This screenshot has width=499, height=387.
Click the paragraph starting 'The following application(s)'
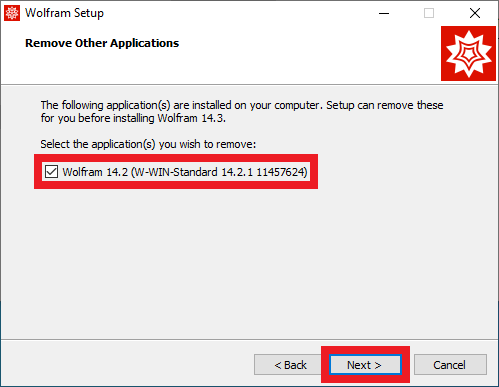point(242,111)
